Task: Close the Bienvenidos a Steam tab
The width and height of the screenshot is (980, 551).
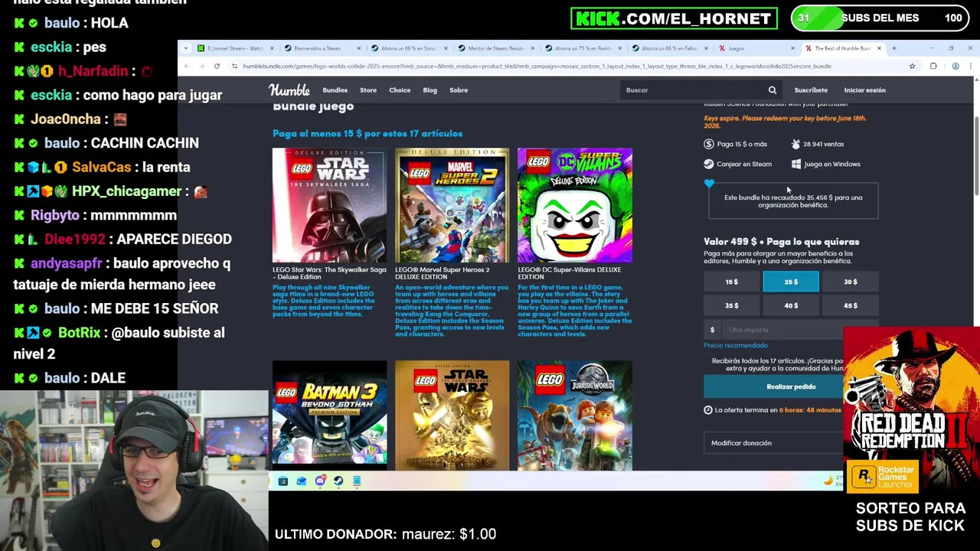Action: tap(358, 48)
